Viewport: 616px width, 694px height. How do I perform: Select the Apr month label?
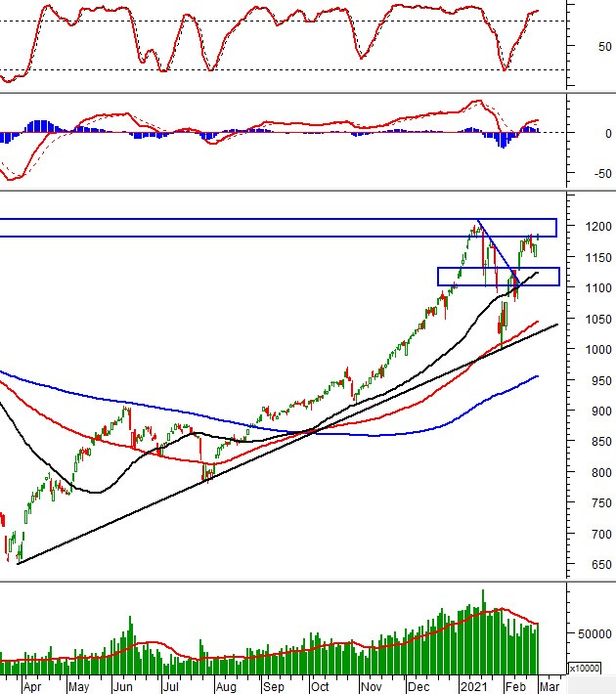tap(32, 687)
